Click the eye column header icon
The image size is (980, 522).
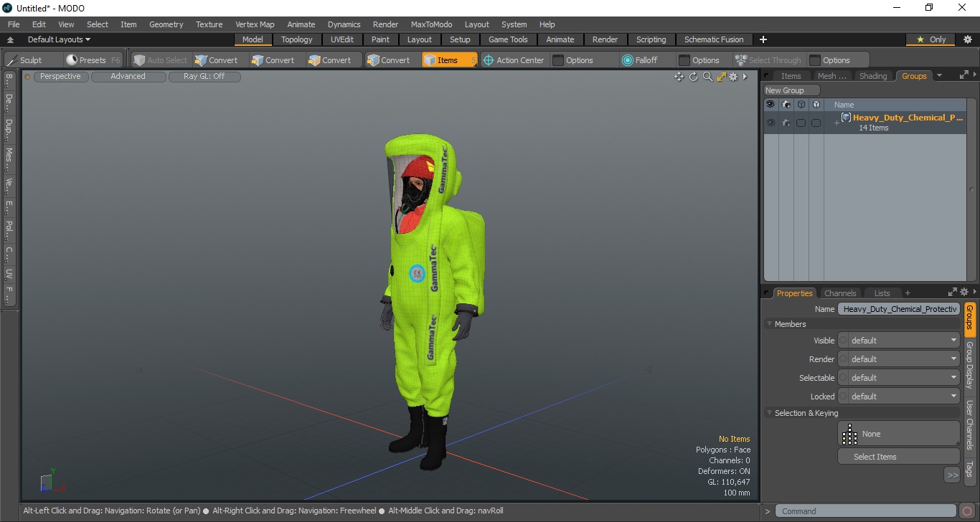(x=771, y=105)
